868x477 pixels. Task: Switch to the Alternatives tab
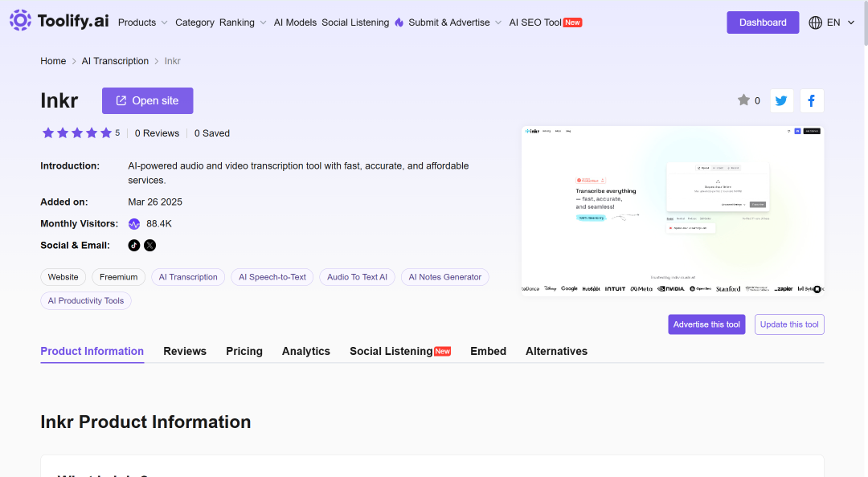tap(556, 352)
